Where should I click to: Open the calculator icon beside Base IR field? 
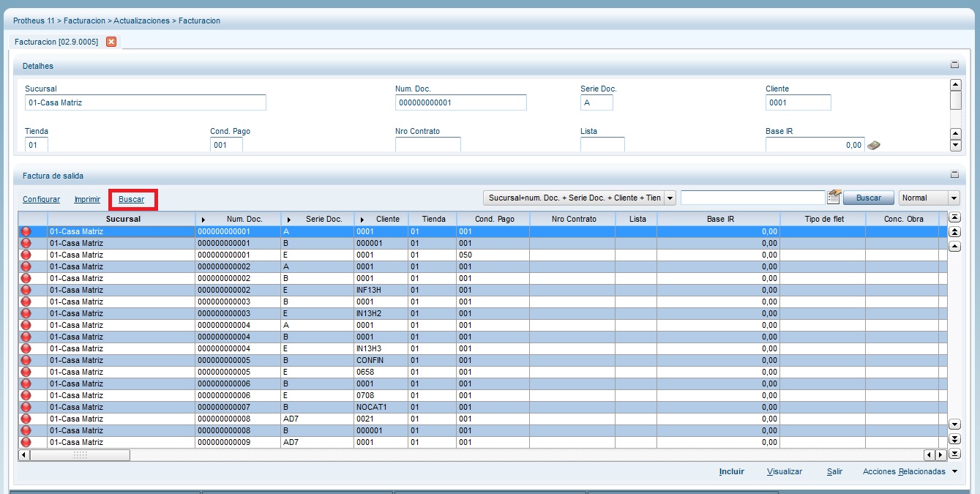[x=873, y=145]
